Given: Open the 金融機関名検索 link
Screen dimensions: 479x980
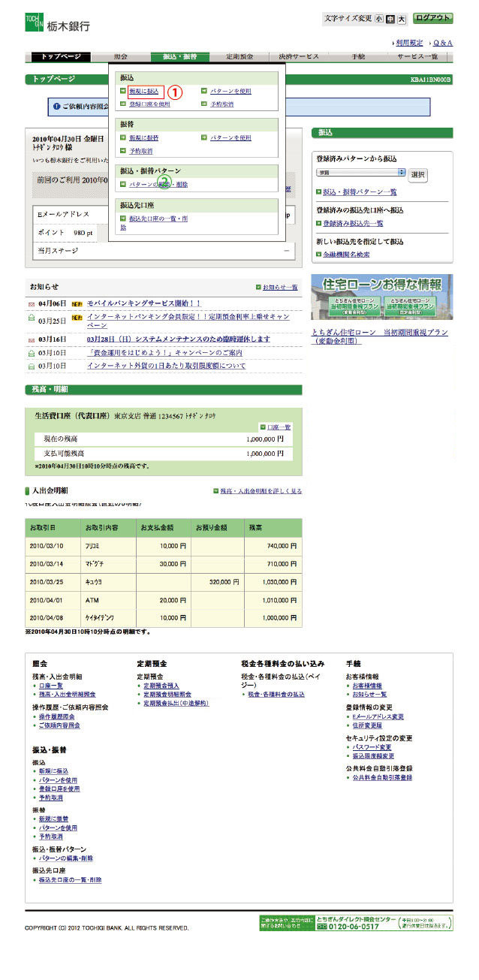Looking at the screenshot, I should pos(345,255).
